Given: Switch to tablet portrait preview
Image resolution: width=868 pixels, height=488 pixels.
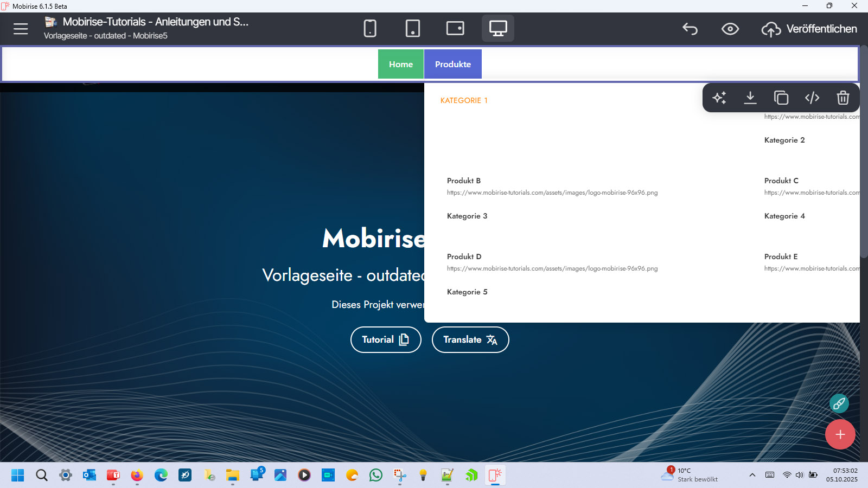Looking at the screenshot, I should (413, 28).
